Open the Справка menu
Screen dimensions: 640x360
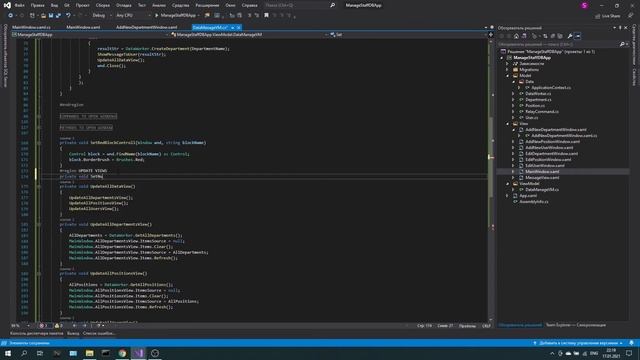(x=249, y=5)
